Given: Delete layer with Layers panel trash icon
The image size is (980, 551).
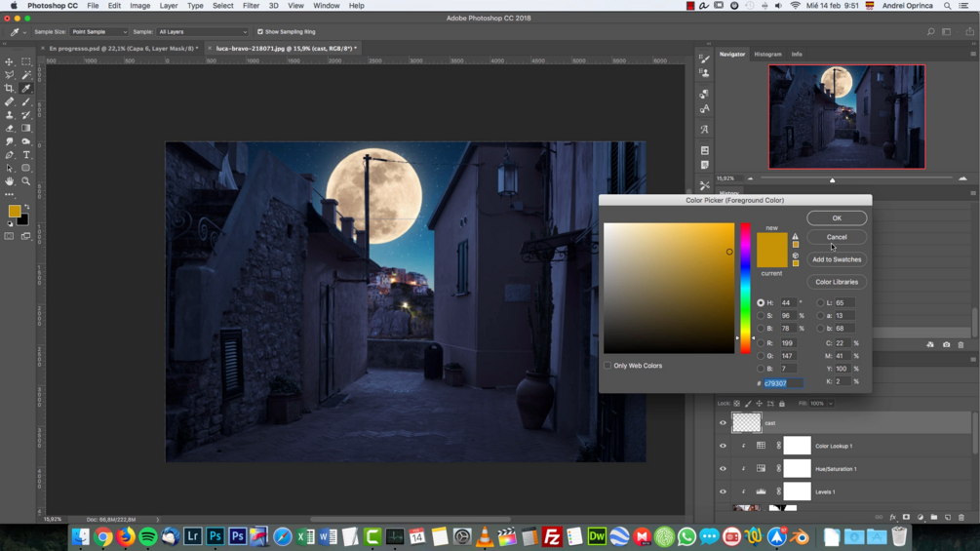Looking at the screenshot, I should [x=961, y=517].
